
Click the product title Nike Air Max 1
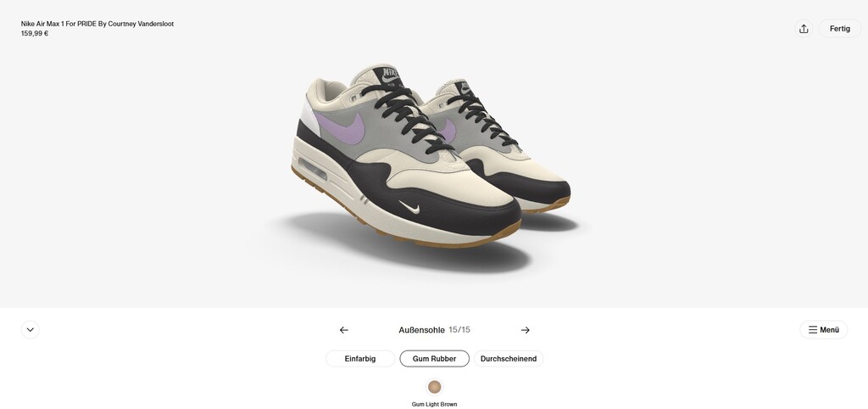[97, 24]
